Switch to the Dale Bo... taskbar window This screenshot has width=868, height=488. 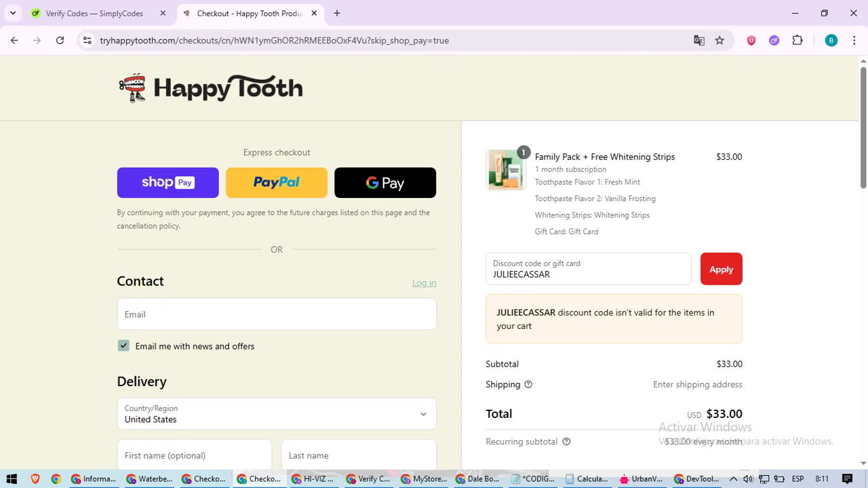point(478,479)
